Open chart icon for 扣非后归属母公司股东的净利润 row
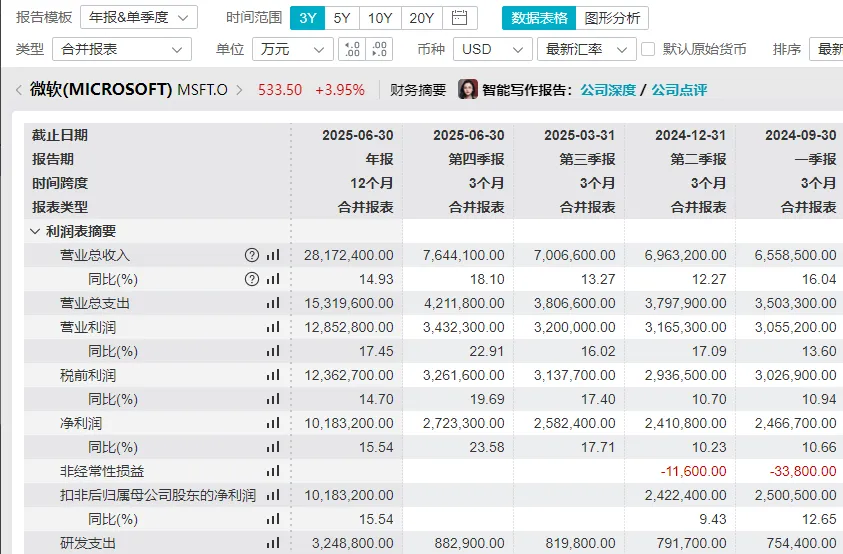The width and height of the screenshot is (843, 554). click(x=273, y=495)
